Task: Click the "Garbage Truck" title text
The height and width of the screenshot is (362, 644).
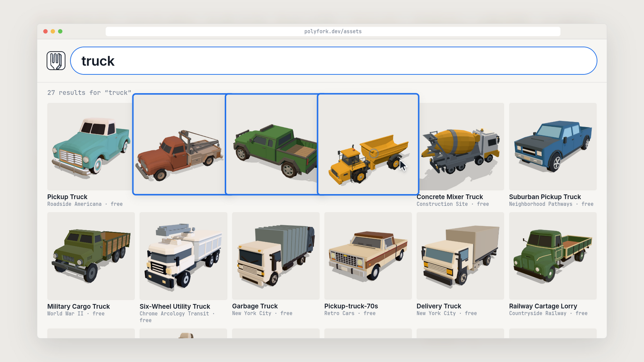Action: 255,306
